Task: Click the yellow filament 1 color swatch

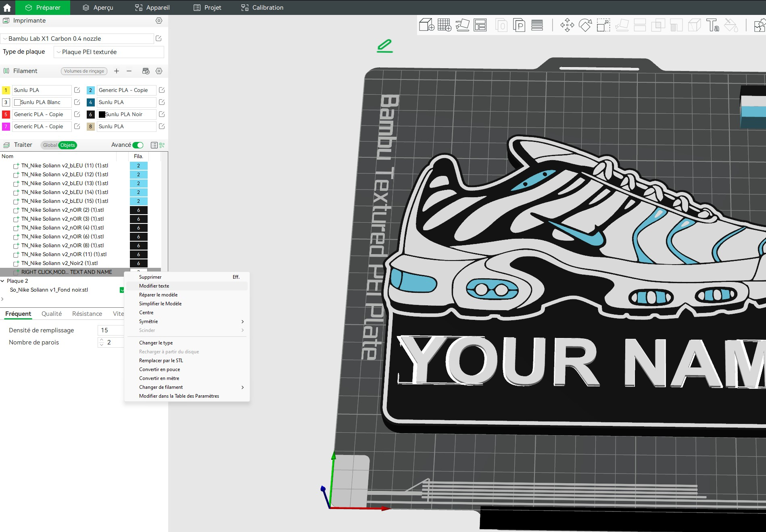Action: click(x=6, y=90)
